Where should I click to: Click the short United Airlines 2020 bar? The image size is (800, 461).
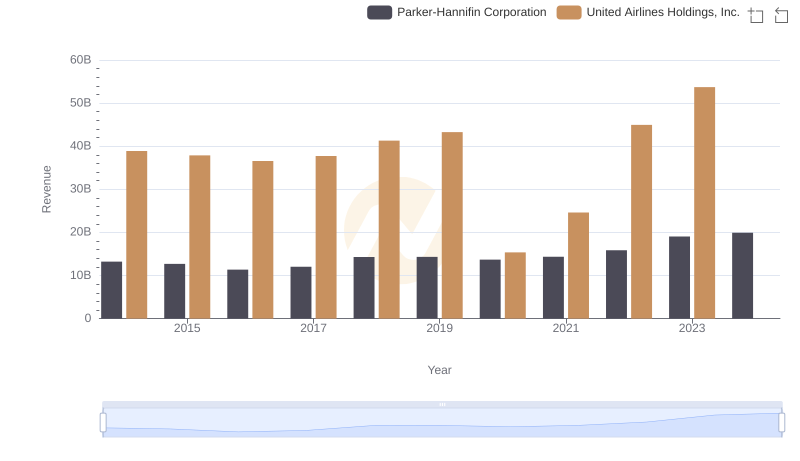point(515,285)
